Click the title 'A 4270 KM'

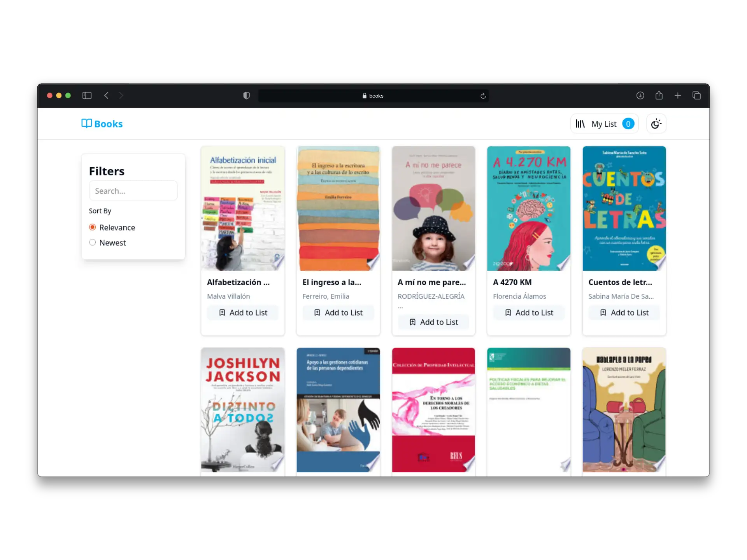512,282
